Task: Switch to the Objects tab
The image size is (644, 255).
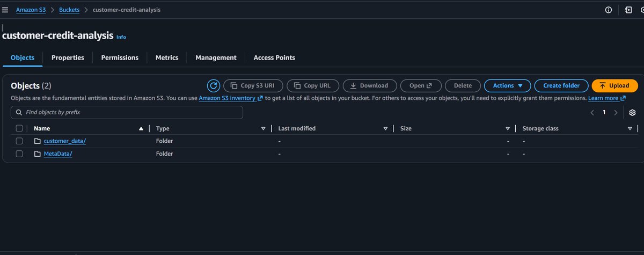Action: (x=23, y=57)
